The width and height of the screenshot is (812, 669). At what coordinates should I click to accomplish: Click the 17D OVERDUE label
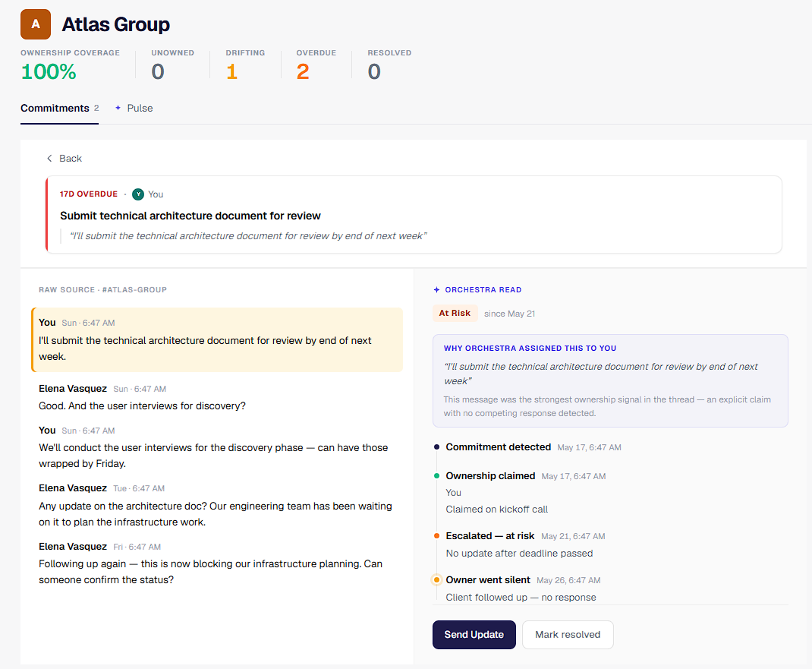(89, 194)
